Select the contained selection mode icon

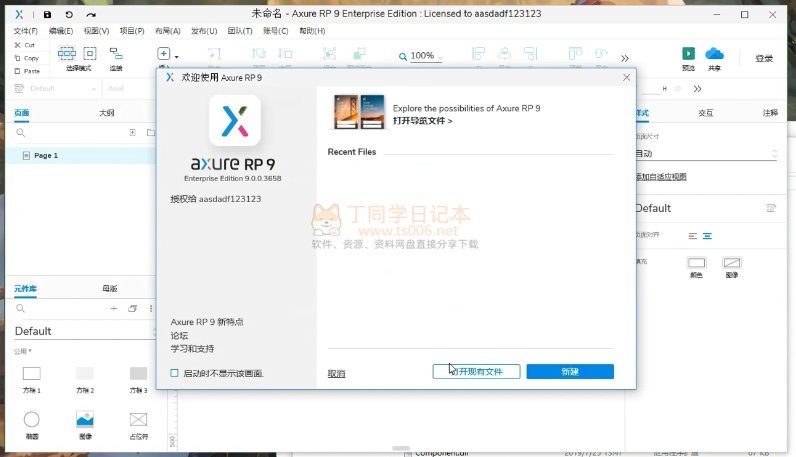pos(90,53)
